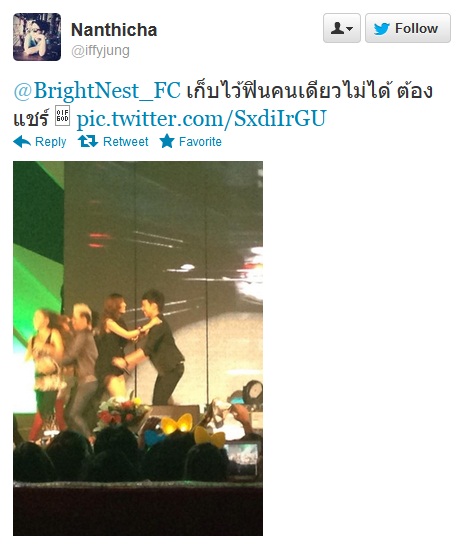Click the person silhouette icon
The image size is (460, 551).
coord(337,28)
